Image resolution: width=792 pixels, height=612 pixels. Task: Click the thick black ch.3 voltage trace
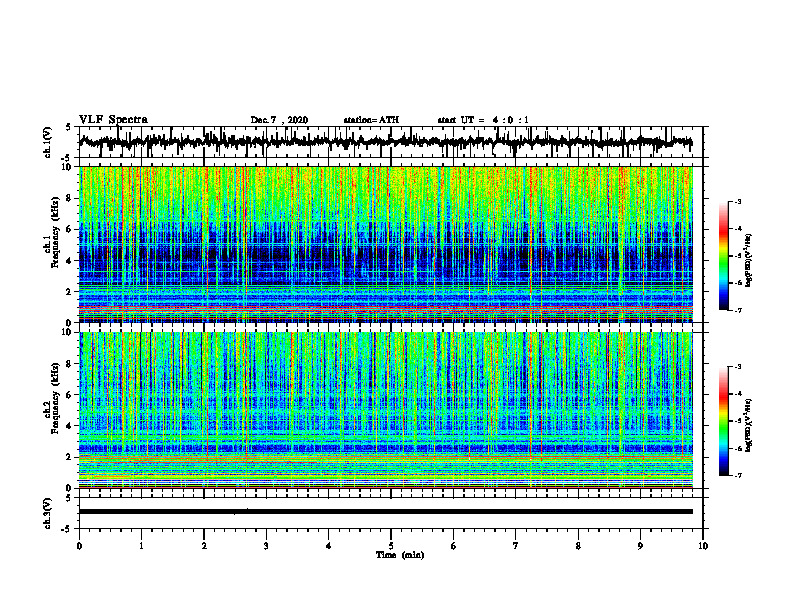385,512
